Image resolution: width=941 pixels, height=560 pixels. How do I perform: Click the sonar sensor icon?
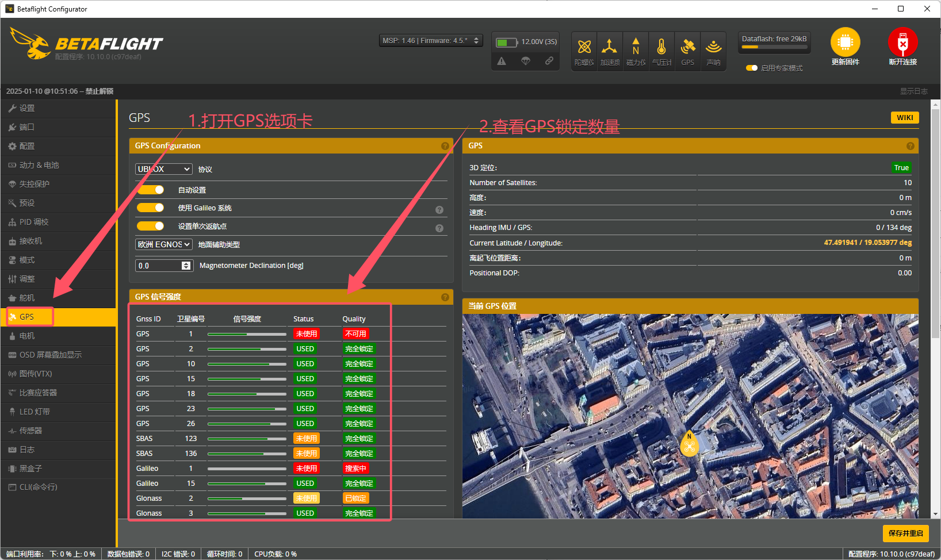tap(713, 47)
